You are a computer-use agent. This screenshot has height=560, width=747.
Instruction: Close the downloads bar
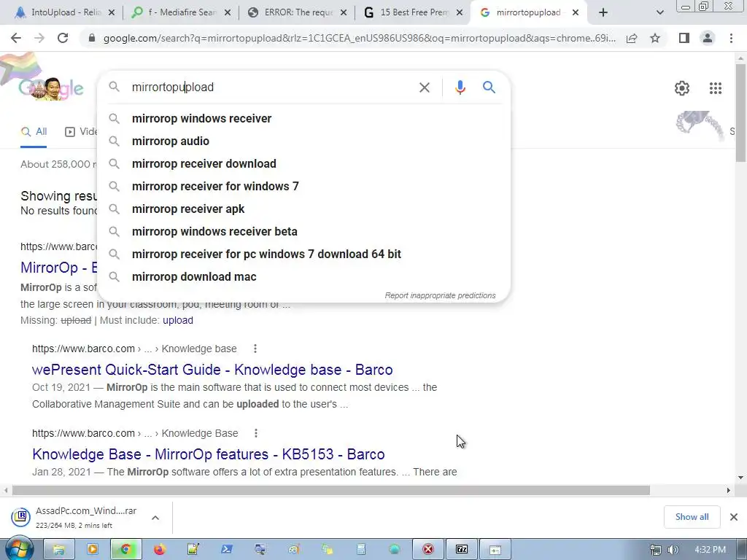734,517
